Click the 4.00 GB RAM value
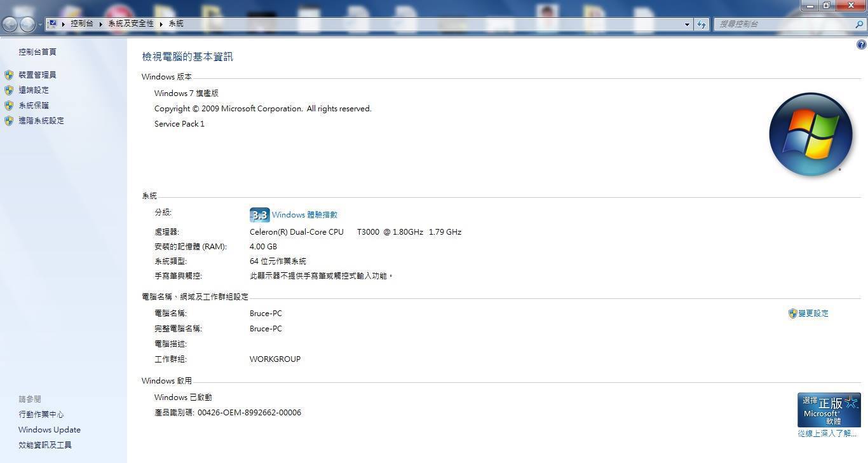868x463 pixels. pyautogui.click(x=263, y=246)
